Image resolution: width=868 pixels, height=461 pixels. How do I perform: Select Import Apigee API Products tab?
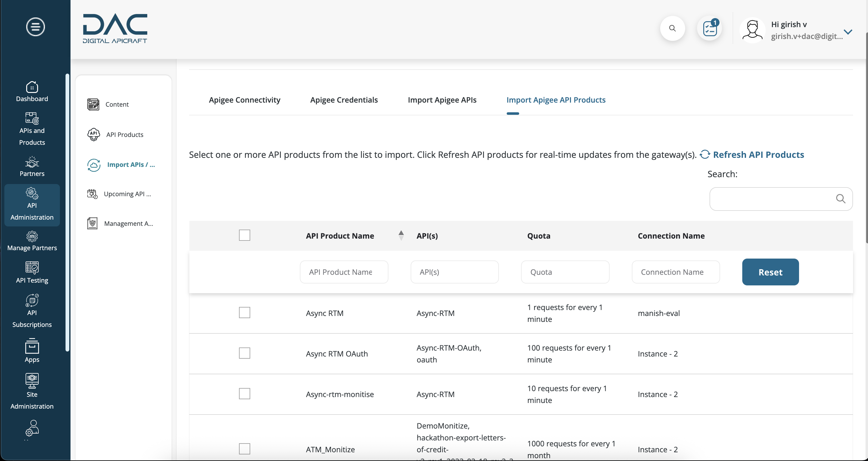pyautogui.click(x=556, y=100)
